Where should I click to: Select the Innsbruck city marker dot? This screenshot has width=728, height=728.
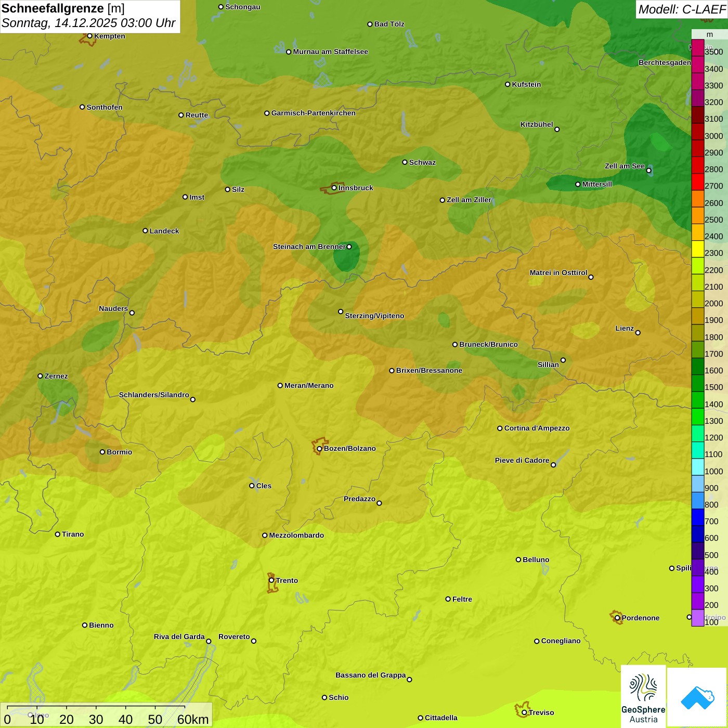pos(334,188)
